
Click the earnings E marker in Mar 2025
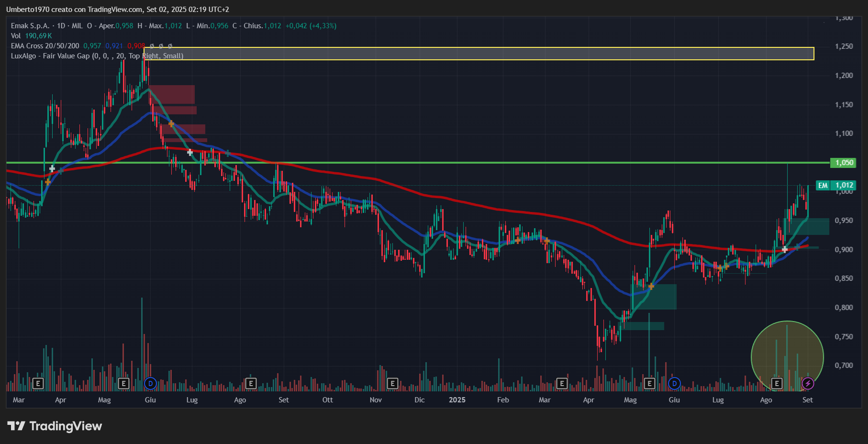coord(562,383)
